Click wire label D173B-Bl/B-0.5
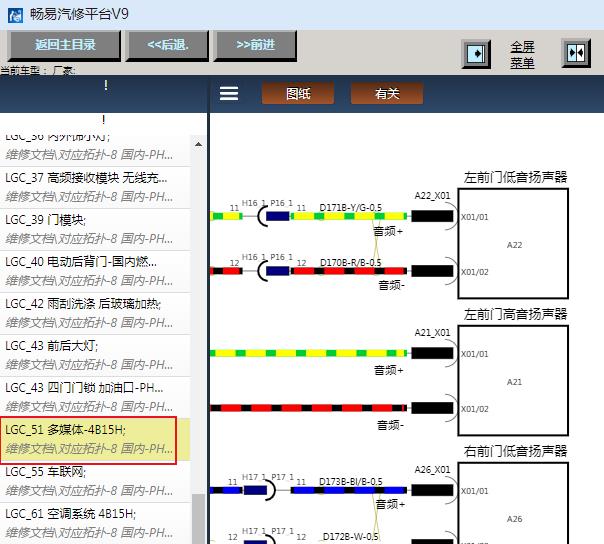Screen dimensions: 604x544 click(x=351, y=482)
